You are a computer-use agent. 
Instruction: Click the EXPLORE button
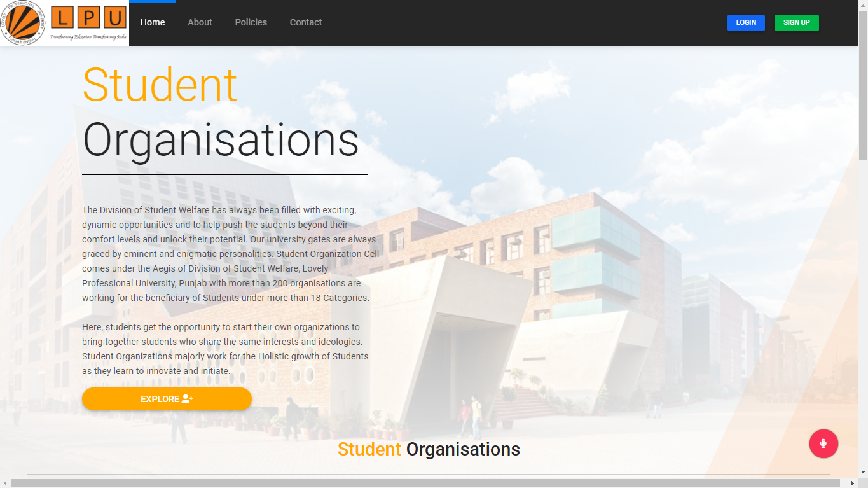pos(167,399)
